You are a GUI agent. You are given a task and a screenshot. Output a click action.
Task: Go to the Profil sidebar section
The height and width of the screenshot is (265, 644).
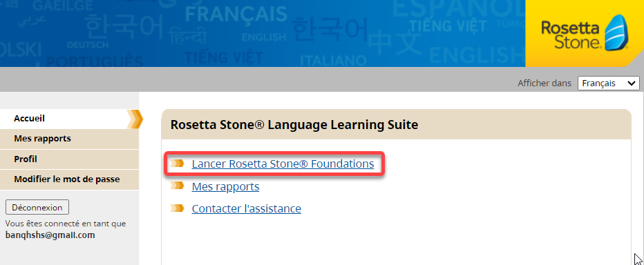69,159
